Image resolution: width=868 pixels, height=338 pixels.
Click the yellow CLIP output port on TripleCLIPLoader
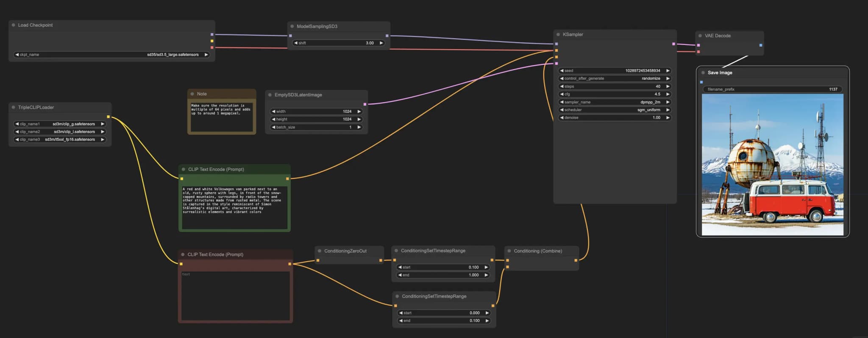108,117
